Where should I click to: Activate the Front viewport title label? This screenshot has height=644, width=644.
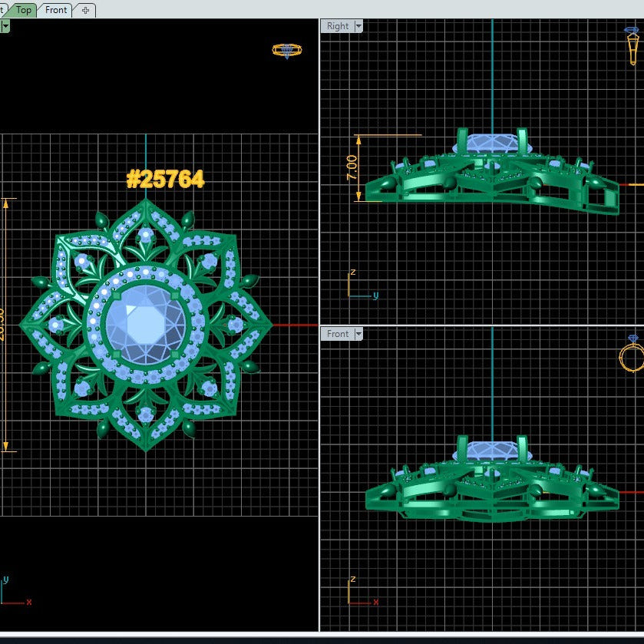(x=338, y=334)
